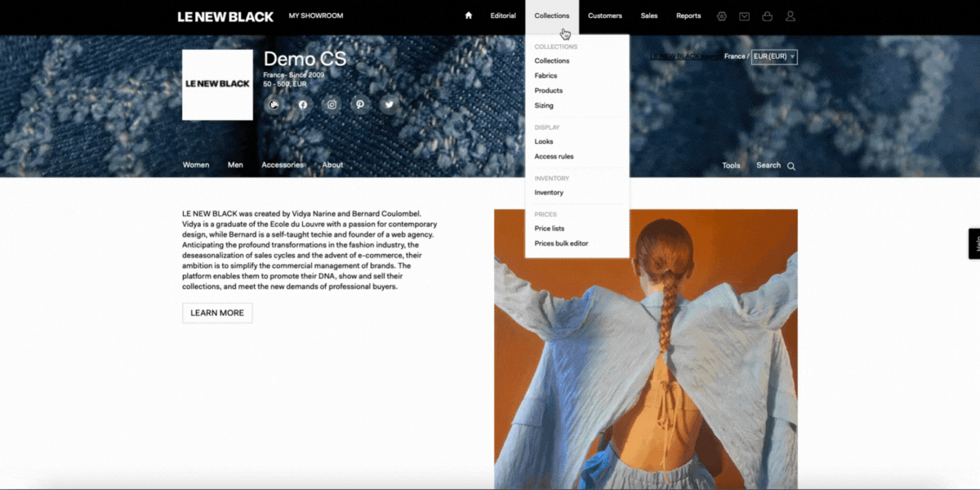Open the Editorial menu
980x490 pixels.
pyautogui.click(x=503, y=16)
